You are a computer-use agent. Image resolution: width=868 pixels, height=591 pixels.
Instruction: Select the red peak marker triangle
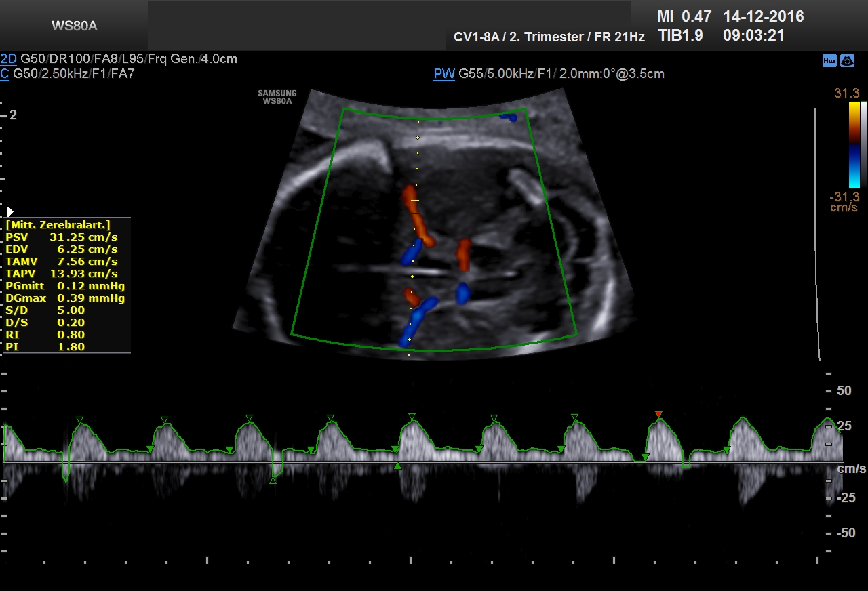point(658,414)
